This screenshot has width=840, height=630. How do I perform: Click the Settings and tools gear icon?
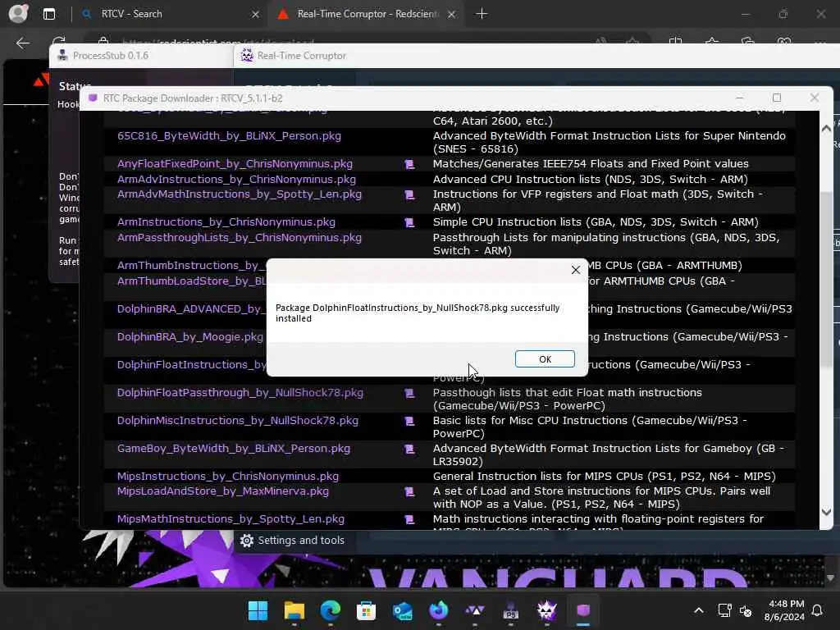[x=247, y=541]
